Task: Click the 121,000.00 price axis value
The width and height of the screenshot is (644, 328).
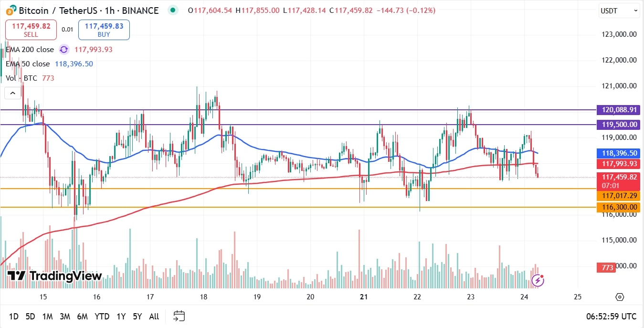Action: (619, 86)
